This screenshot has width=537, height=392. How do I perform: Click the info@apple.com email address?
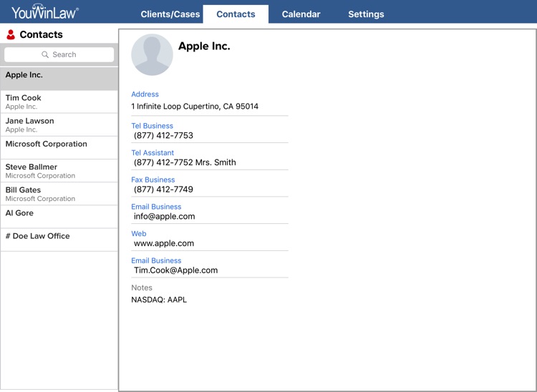164,216
